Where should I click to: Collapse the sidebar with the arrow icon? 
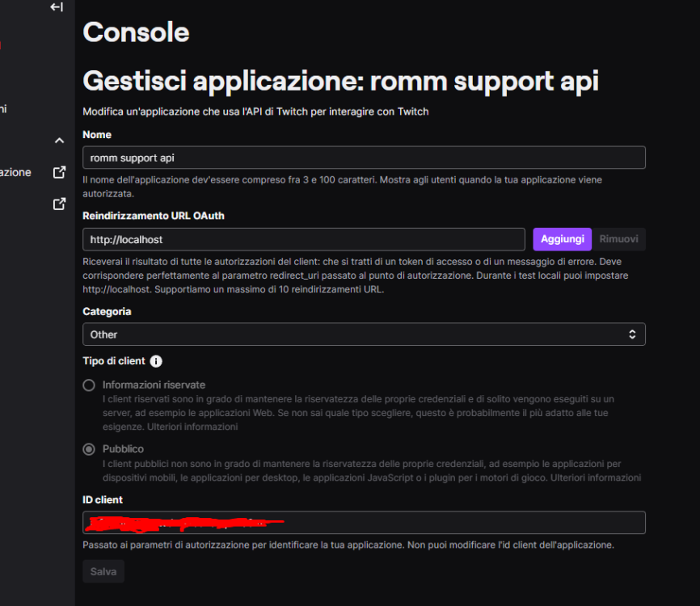point(57,6)
